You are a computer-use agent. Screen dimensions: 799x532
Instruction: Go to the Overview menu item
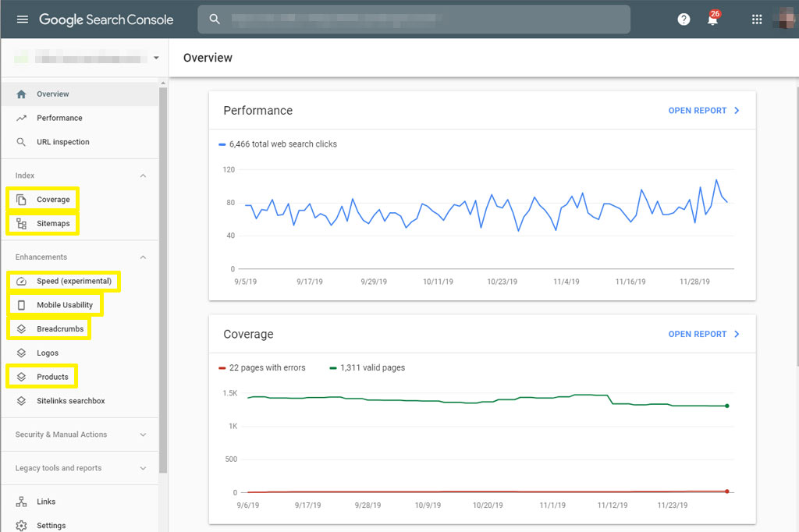[80, 94]
